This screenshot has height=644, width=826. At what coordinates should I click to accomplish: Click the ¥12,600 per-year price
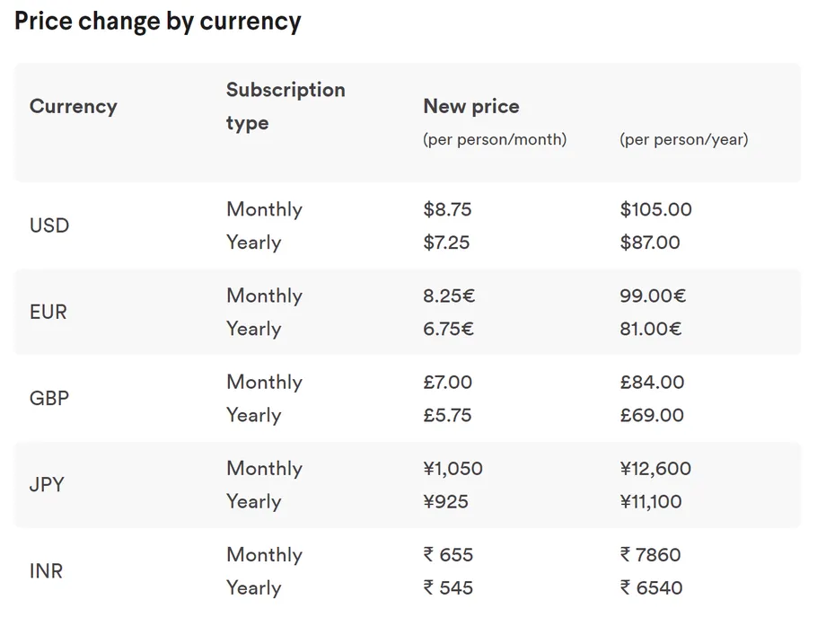coord(655,468)
